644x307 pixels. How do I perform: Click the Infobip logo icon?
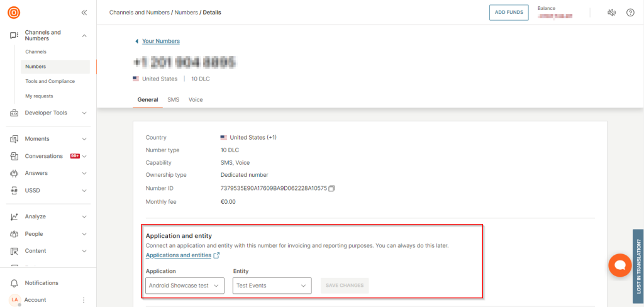click(x=14, y=13)
